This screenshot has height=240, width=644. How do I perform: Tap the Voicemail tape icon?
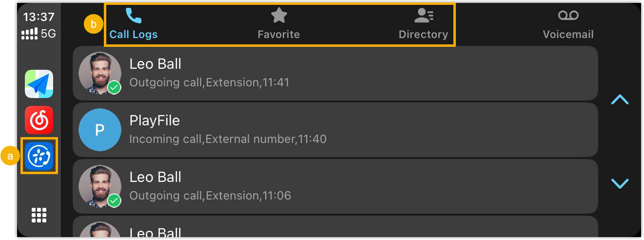click(x=568, y=16)
